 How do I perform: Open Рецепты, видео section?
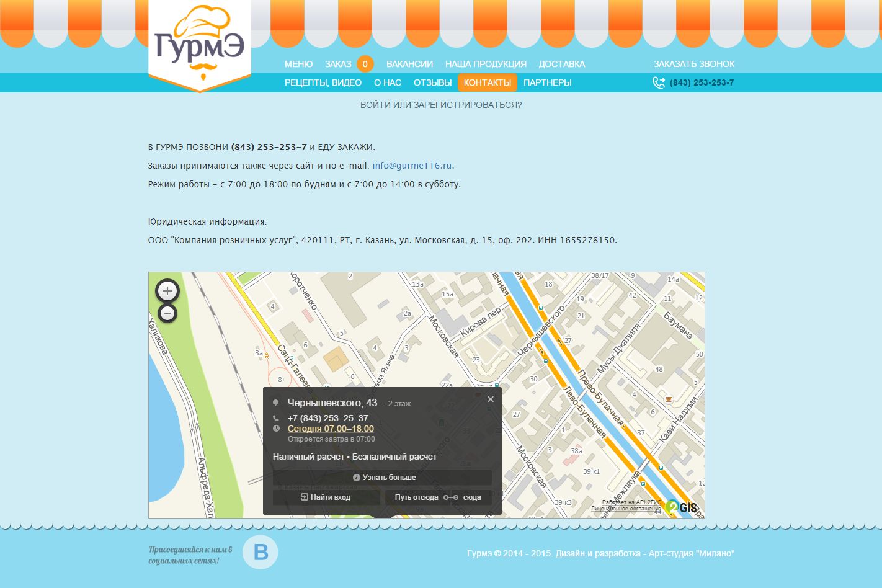(x=323, y=82)
